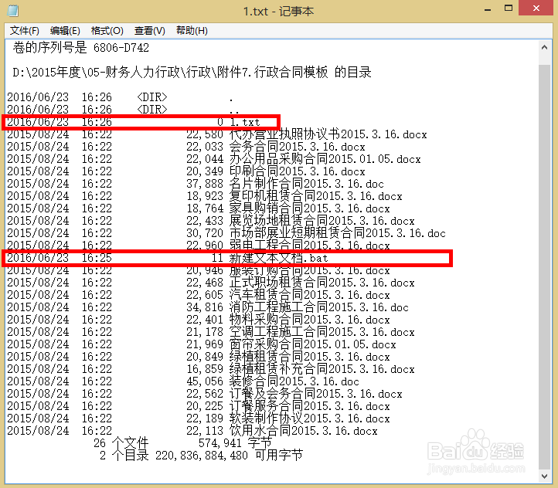This screenshot has width=558, height=488.
Task: Click file size 34,816
Action: pos(205,307)
